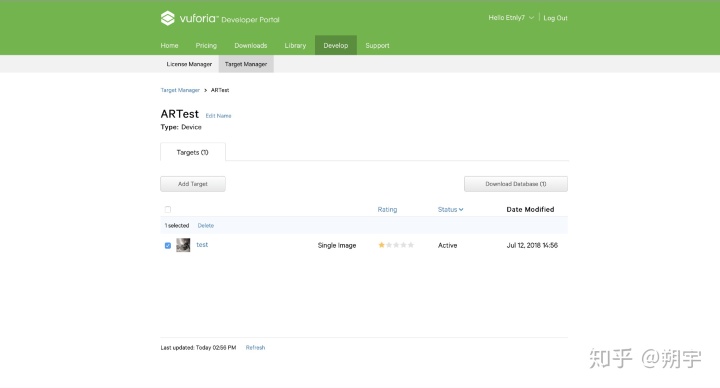Screen dimensions: 720x388
Task: Open the test target thumbnail
Action: click(x=183, y=245)
